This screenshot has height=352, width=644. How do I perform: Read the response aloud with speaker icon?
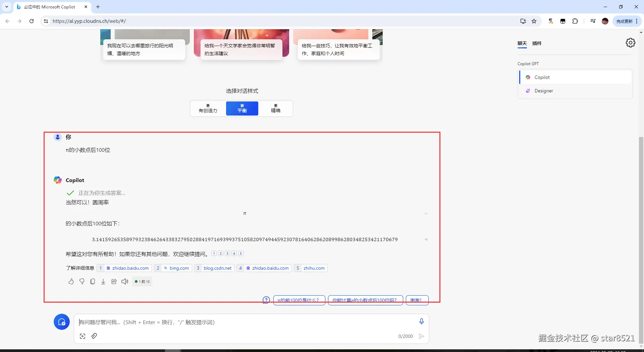point(125,281)
